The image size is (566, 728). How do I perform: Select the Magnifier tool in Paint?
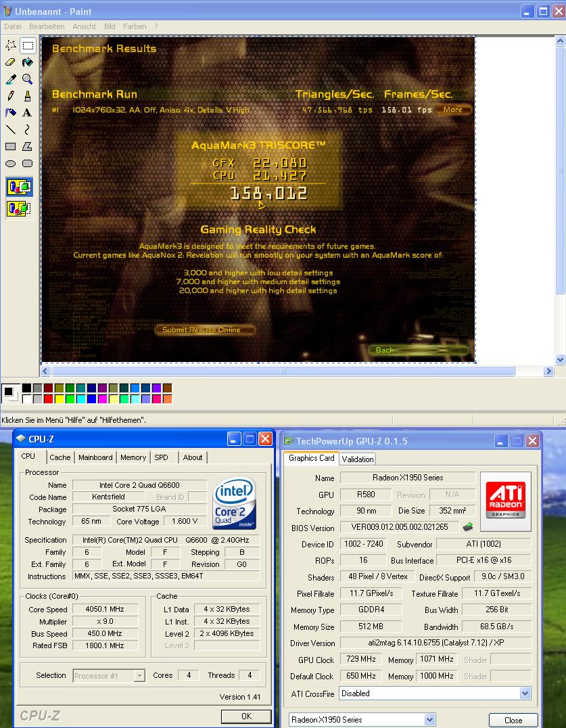coord(28,79)
